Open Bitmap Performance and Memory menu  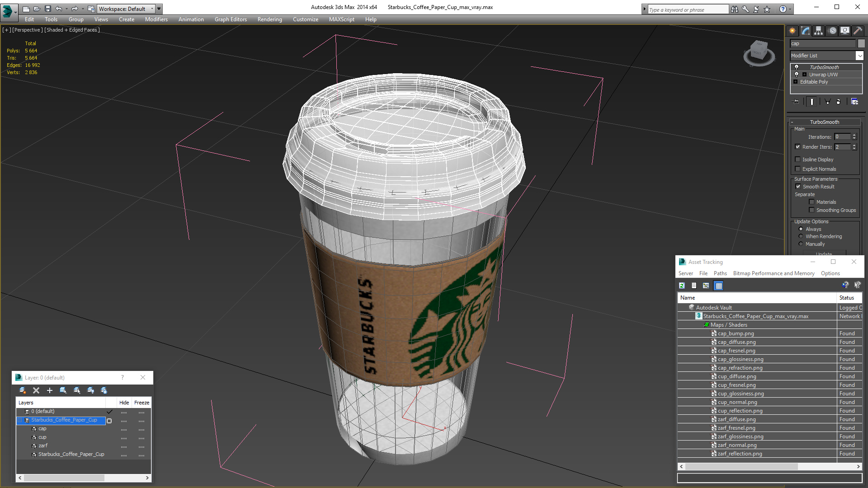point(774,273)
